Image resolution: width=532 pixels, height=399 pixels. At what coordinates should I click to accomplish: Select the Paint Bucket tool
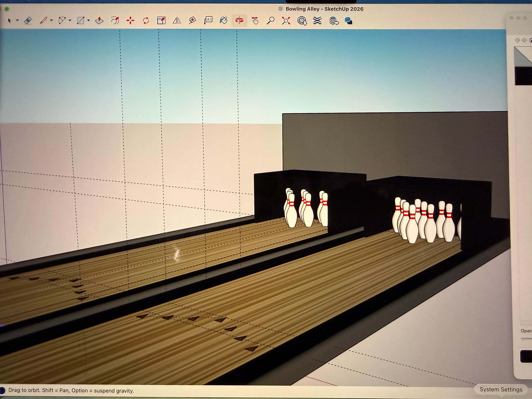pyautogui.click(x=223, y=21)
